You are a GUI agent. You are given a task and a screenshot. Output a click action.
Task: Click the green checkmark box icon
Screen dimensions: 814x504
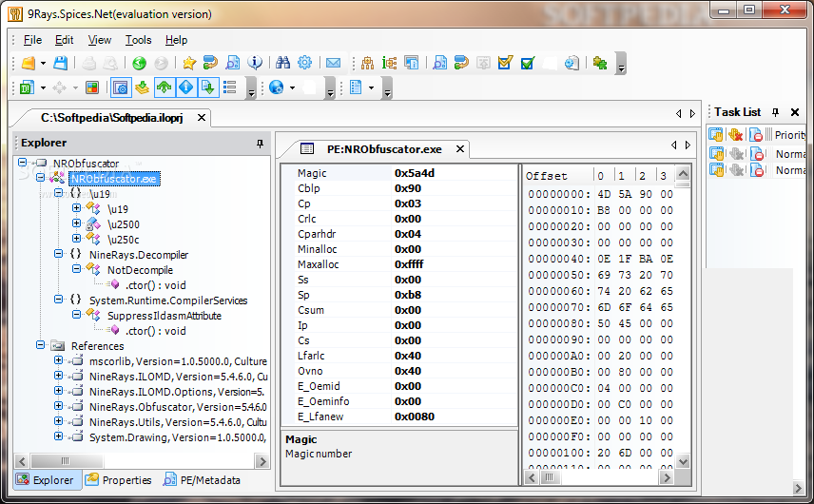pyautogui.click(x=528, y=64)
